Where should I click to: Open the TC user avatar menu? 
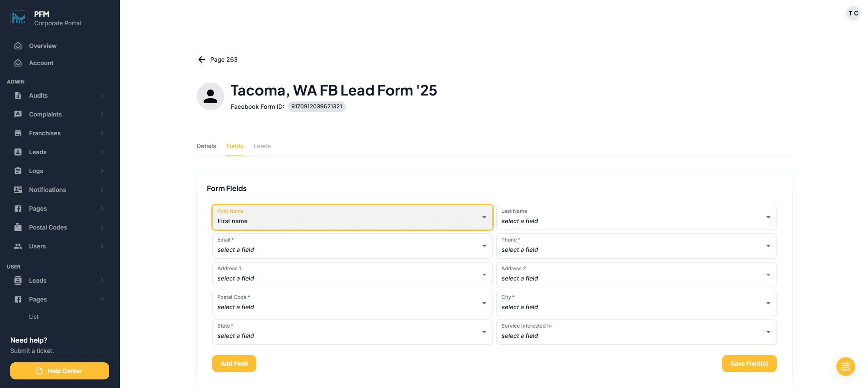(x=853, y=13)
